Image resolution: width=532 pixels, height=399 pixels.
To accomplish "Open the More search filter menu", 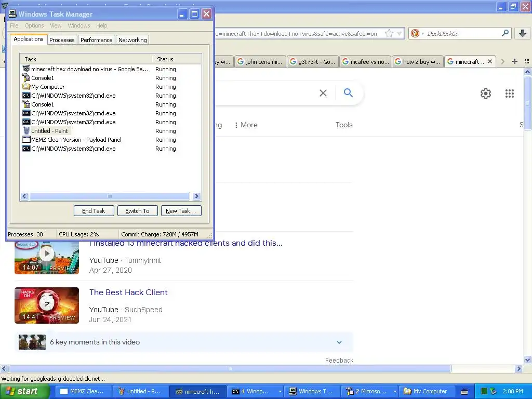I will (246, 125).
